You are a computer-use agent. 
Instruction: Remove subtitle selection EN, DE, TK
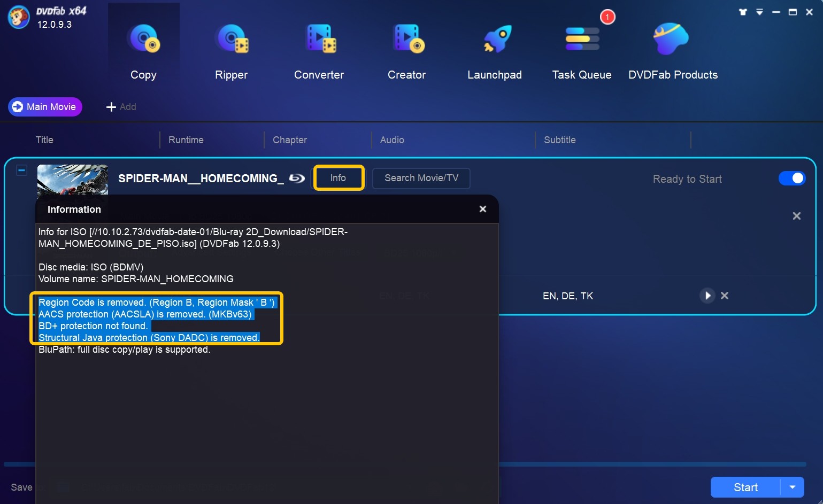click(x=725, y=296)
